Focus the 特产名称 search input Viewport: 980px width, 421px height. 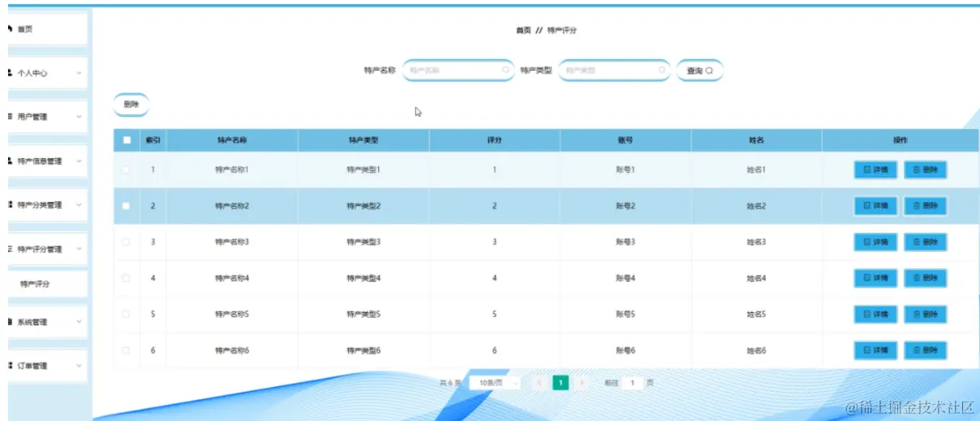(x=458, y=71)
